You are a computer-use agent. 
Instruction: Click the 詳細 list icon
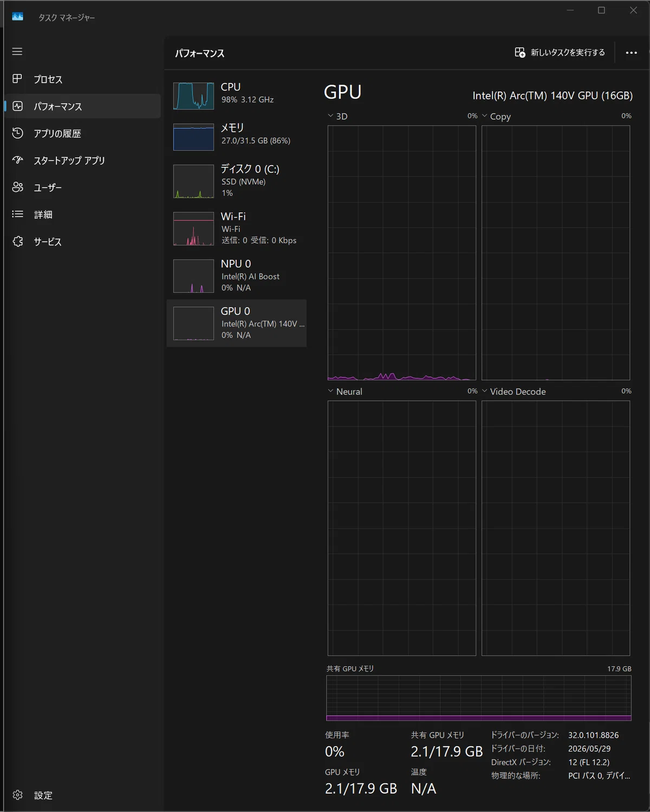(17, 214)
